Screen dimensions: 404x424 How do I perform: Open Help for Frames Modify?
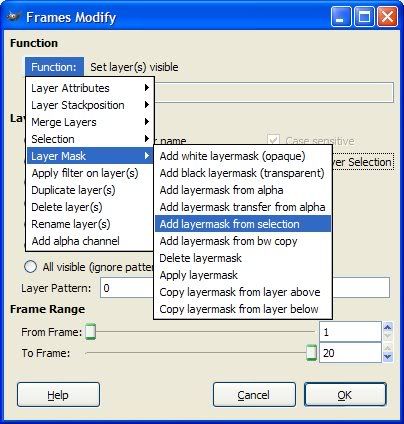58,395
